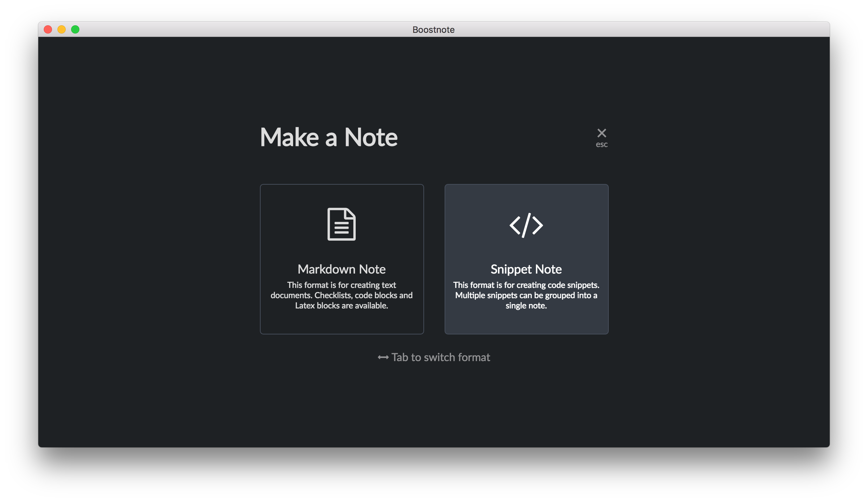Click the green zoom button in the title bar
Image resolution: width=868 pixels, height=502 pixels.
click(x=75, y=30)
